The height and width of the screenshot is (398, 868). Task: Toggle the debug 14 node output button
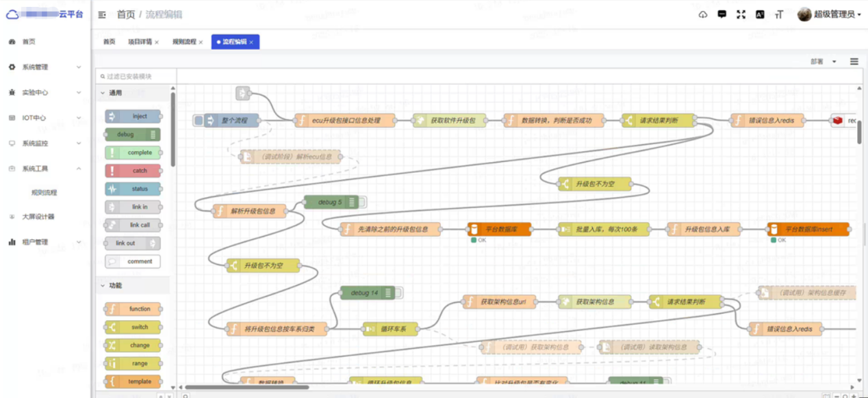pos(398,293)
